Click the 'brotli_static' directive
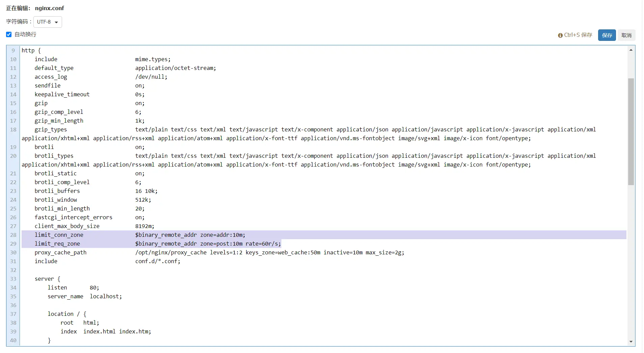Image resolution: width=644 pixels, height=353 pixels. pyautogui.click(x=56, y=173)
